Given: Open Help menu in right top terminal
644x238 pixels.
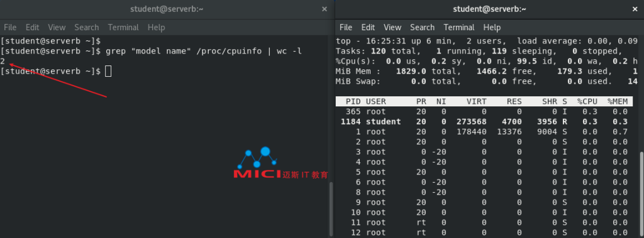Looking at the screenshot, I should pyautogui.click(x=492, y=28).
